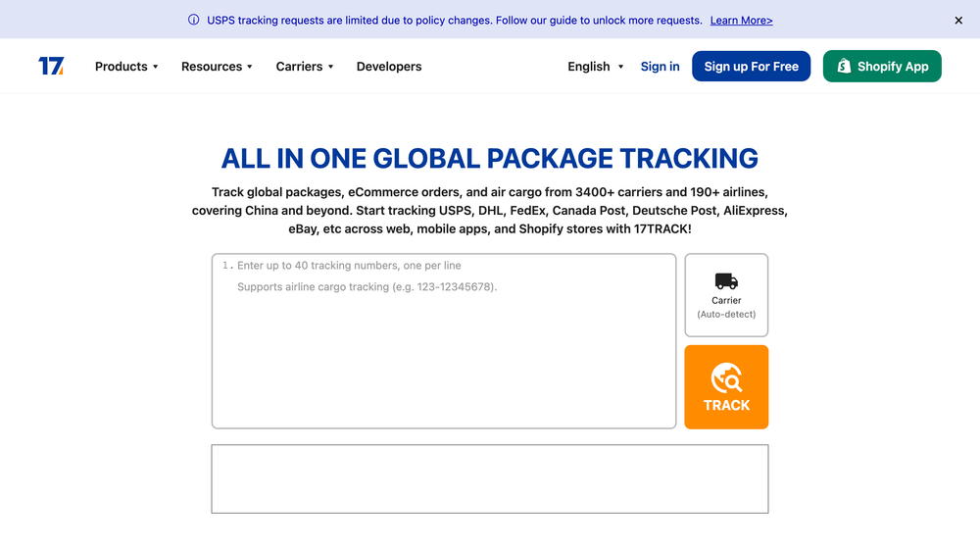This screenshot has height=552, width=980.
Task: Open the English language selector
Action: point(595,67)
